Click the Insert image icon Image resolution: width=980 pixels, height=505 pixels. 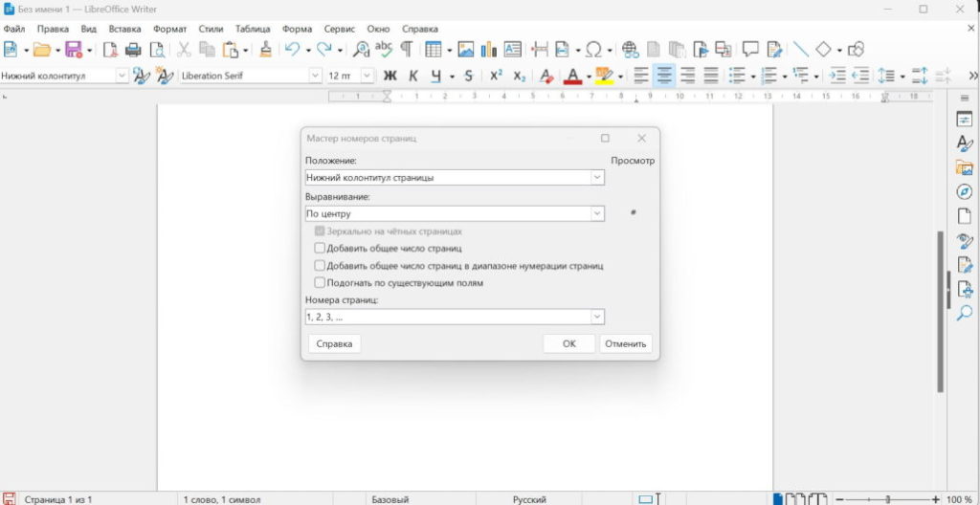click(466, 50)
